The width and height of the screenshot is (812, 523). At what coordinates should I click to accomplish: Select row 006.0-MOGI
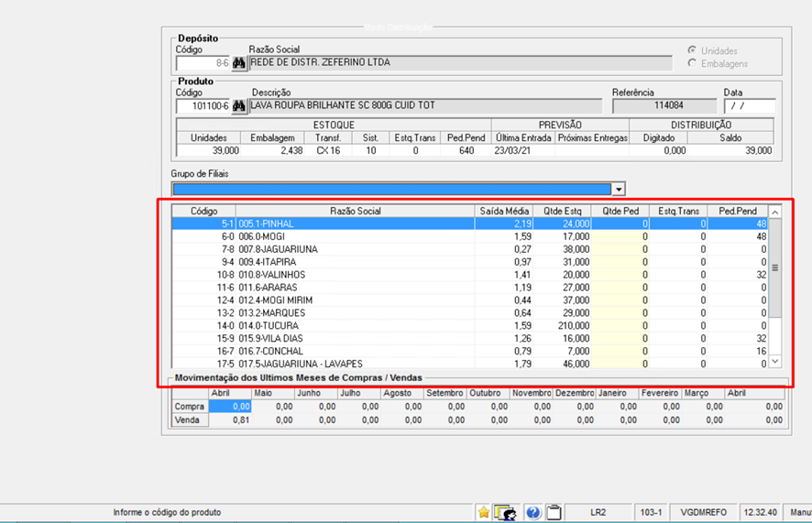pyautogui.click(x=470, y=236)
